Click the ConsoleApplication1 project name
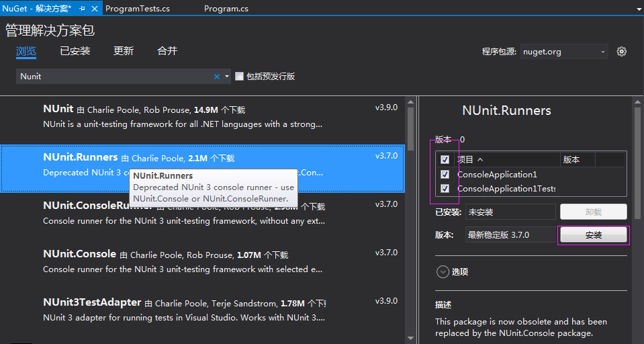Viewport: 644px width, 344px height. [497, 174]
